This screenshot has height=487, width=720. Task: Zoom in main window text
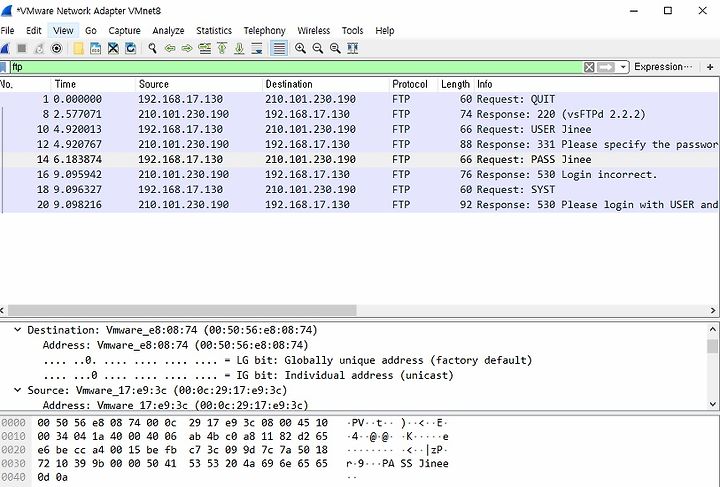coord(300,48)
